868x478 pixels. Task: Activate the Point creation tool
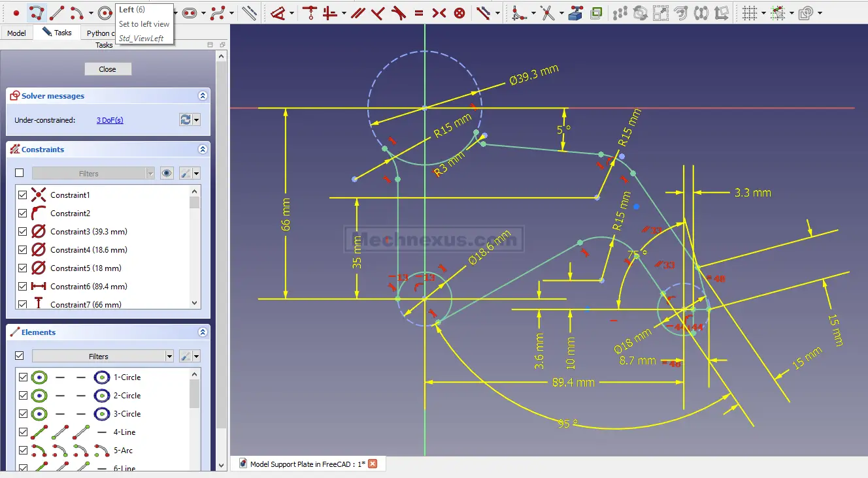pos(16,12)
